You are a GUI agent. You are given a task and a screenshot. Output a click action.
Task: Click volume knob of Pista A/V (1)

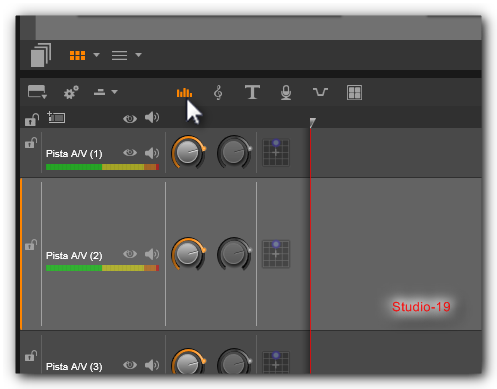(188, 152)
